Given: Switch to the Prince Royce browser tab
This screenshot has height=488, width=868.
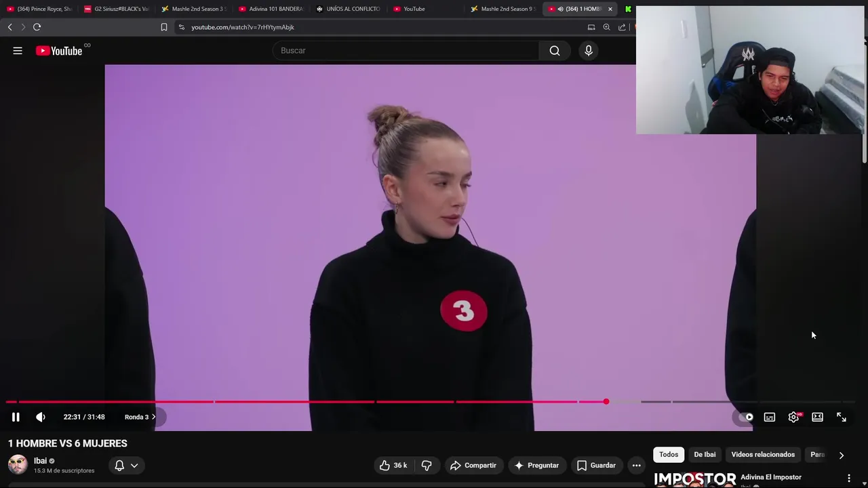Looking at the screenshot, I should point(39,9).
